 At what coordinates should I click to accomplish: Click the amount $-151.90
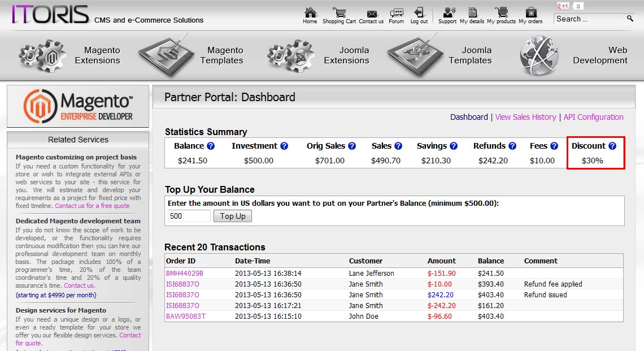coord(442,274)
